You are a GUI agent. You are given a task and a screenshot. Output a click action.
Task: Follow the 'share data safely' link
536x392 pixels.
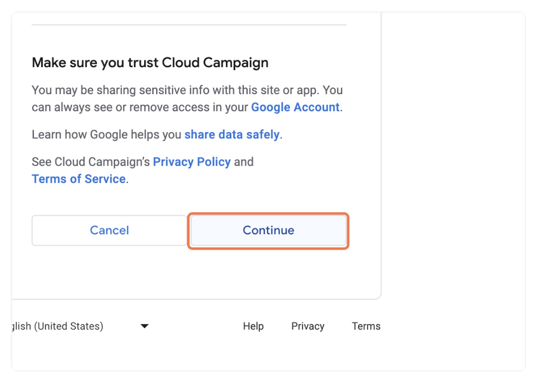(232, 135)
